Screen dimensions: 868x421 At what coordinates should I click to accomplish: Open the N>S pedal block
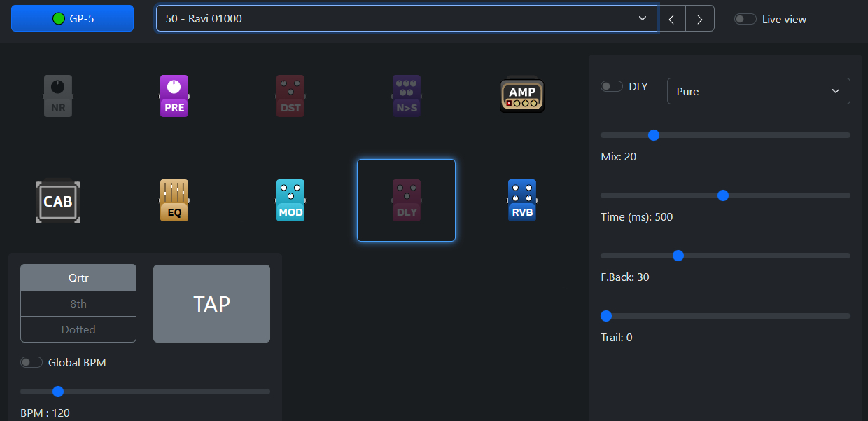(406, 96)
